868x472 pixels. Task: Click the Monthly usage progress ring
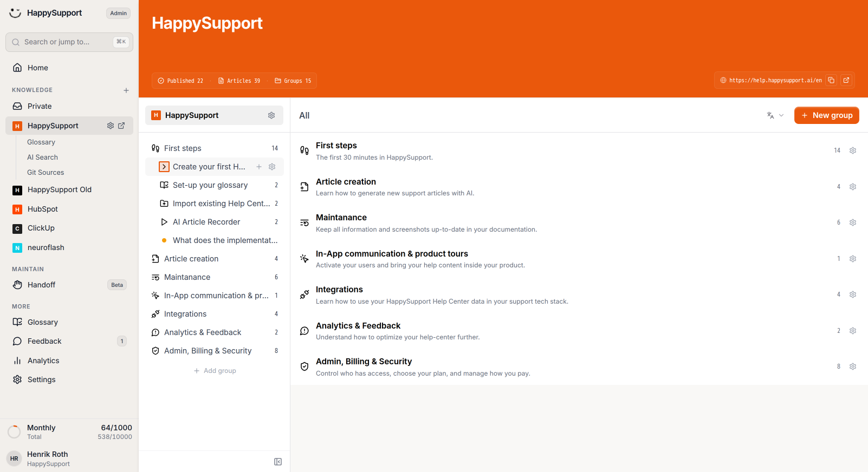click(x=14, y=432)
